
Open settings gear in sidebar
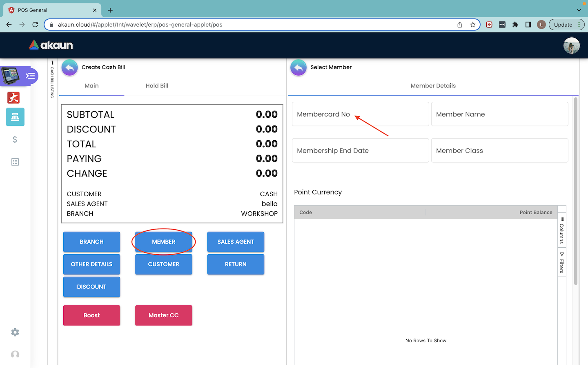click(x=15, y=332)
